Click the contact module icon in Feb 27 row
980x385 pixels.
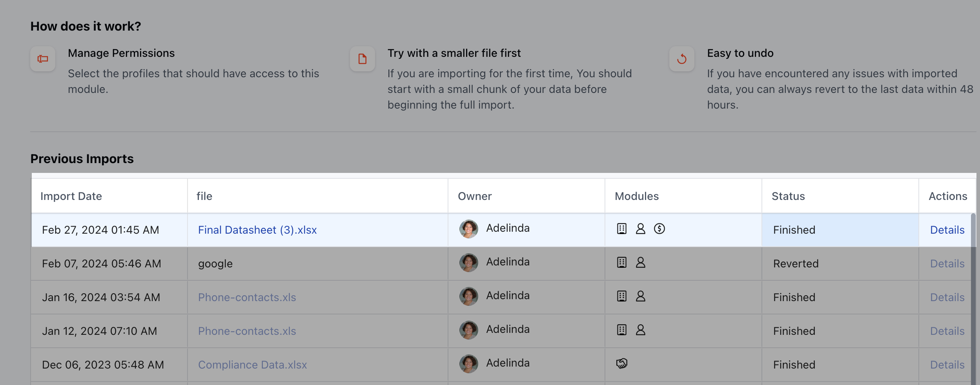tap(641, 229)
